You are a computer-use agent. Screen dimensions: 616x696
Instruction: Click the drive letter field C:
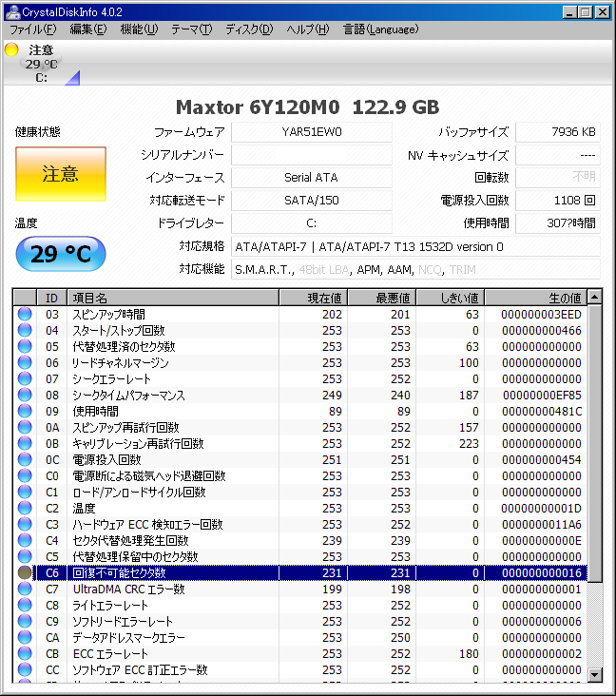(x=312, y=223)
